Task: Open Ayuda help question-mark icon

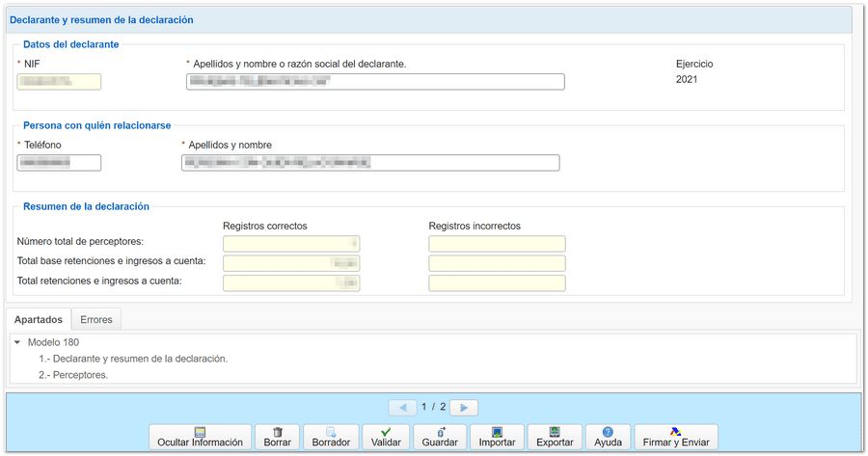Action: click(x=608, y=432)
